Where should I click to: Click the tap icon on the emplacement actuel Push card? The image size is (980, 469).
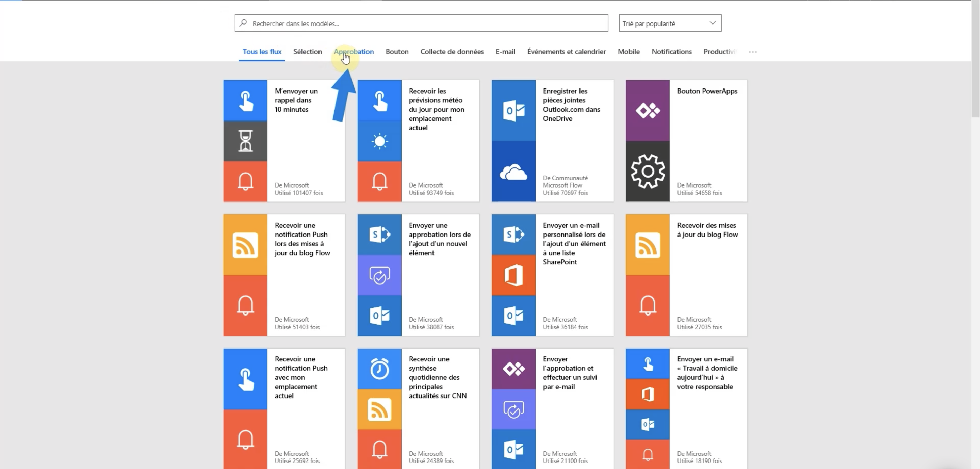tap(245, 379)
